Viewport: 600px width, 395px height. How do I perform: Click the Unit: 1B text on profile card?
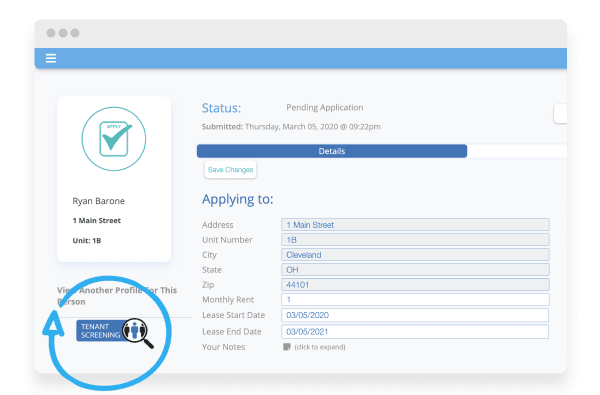point(87,240)
